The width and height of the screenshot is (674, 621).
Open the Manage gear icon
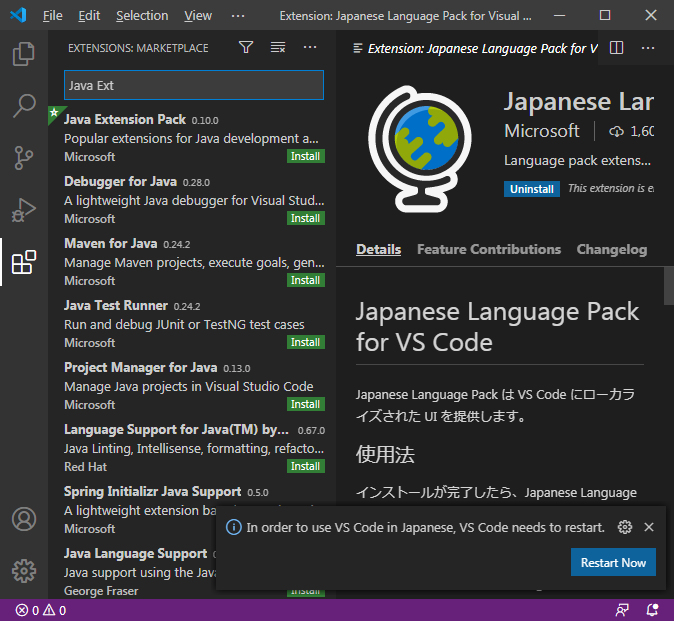coord(24,571)
